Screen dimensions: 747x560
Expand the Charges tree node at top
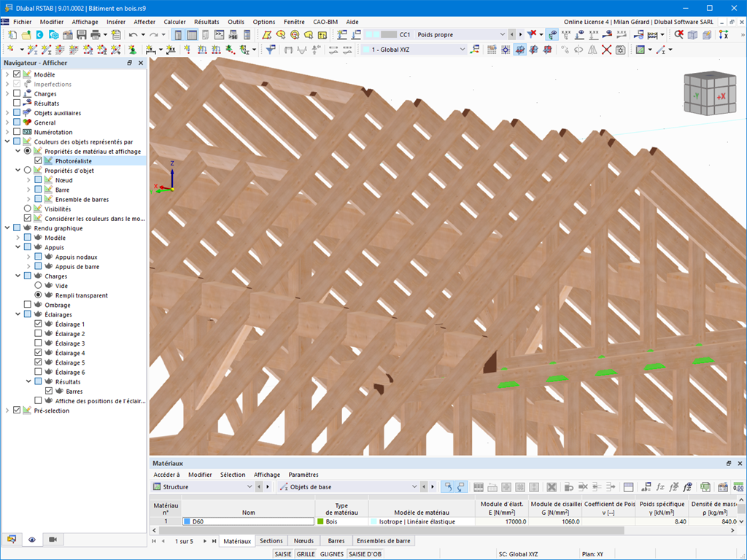pos(7,94)
